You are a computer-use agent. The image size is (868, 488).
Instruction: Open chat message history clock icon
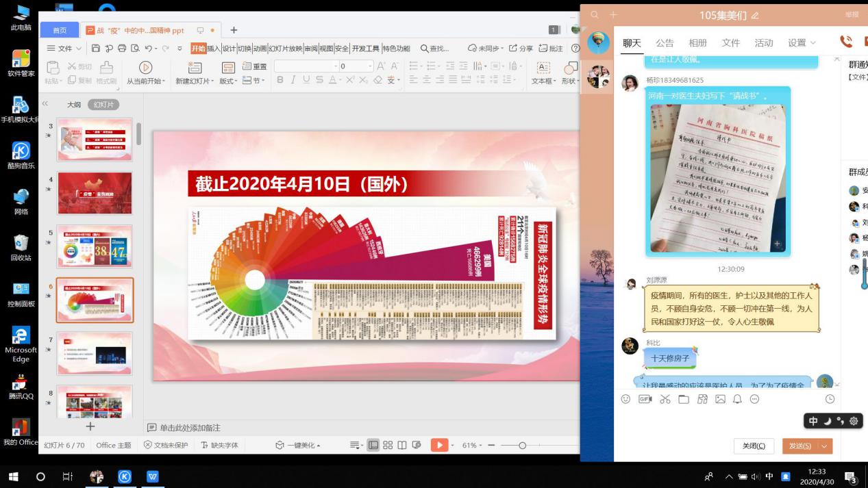click(x=830, y=399)
